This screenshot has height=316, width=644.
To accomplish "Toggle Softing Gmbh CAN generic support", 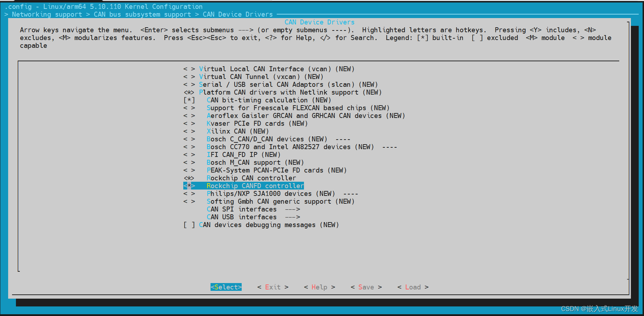I will [x=269, y=202].
